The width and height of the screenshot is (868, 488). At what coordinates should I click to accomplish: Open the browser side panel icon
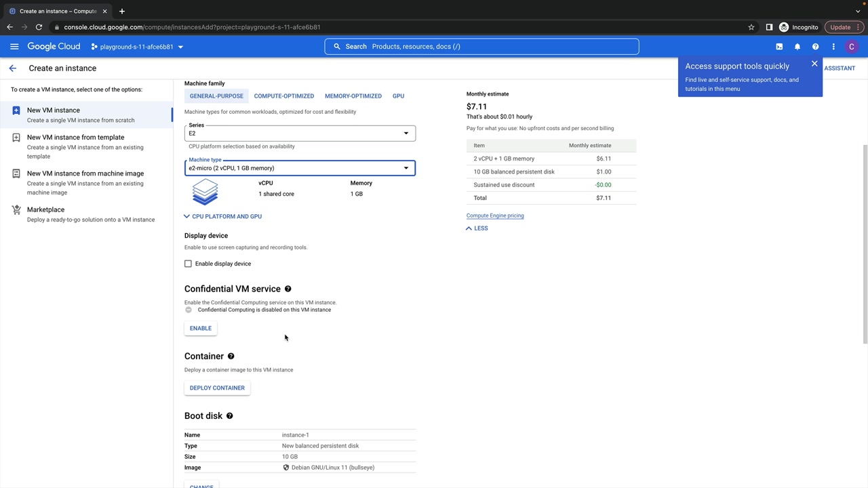(769, 27)
